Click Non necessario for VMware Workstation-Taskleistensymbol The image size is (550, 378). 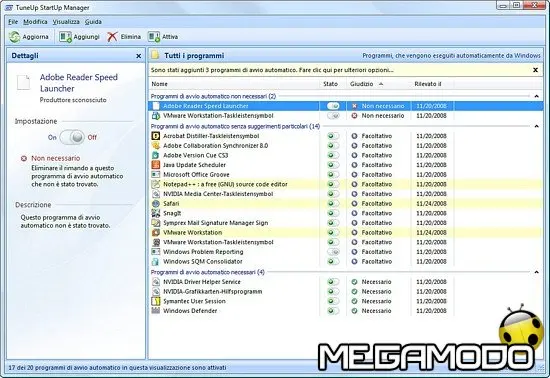[383, 116]
